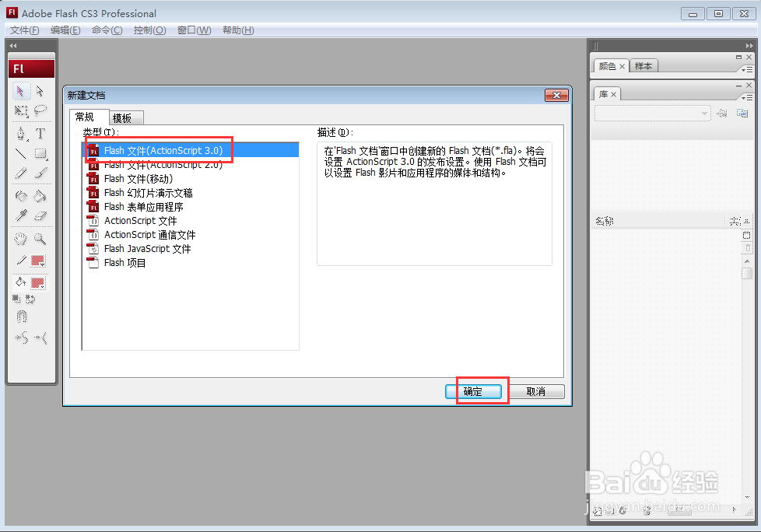Close the 库 tab with its x
Screen dimensions: 761x532
[x=613, y=95]
